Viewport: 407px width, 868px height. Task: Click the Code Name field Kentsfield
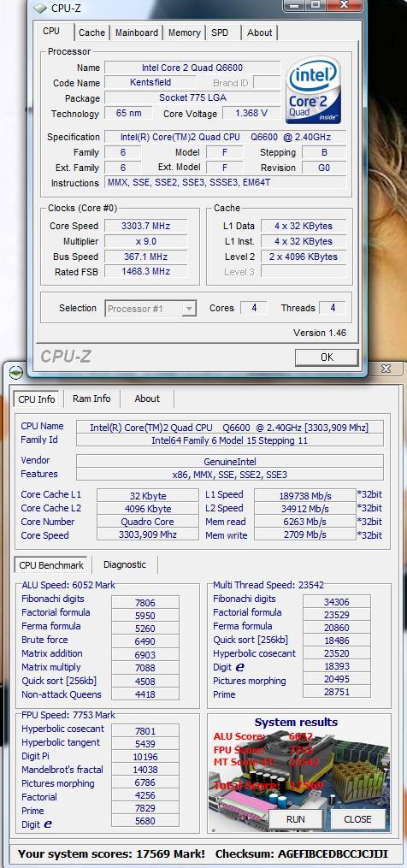(150, 82)
